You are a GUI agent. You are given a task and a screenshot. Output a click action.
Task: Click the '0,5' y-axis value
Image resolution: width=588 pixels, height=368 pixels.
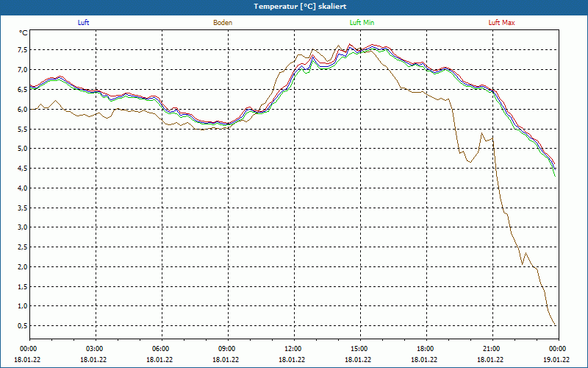pos(23,325)
